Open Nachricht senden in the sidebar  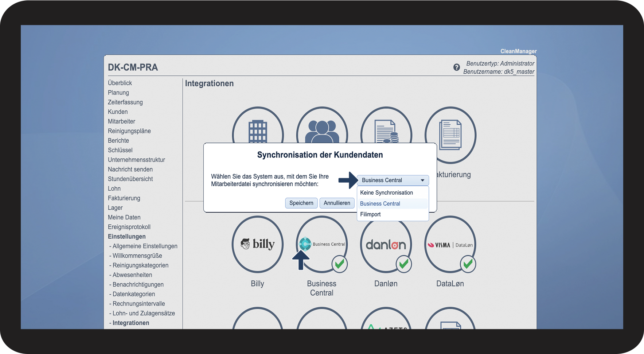[130, 170]
